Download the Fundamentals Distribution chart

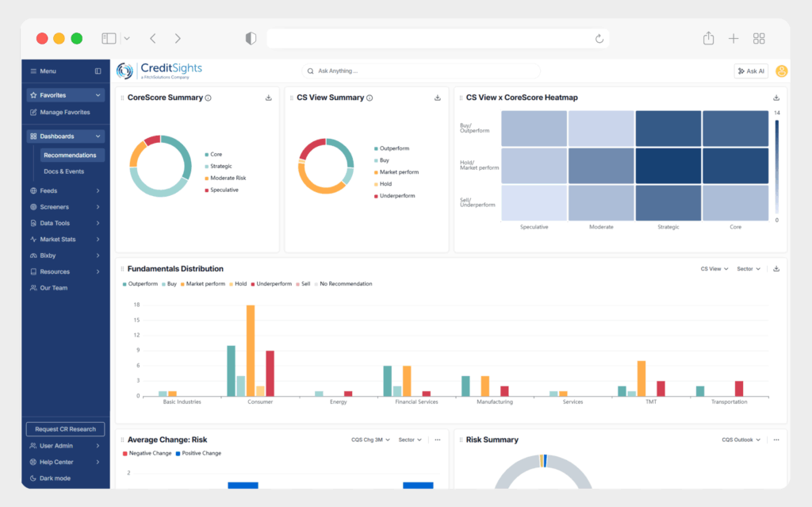pyautogui.click(x=776, y=269)
